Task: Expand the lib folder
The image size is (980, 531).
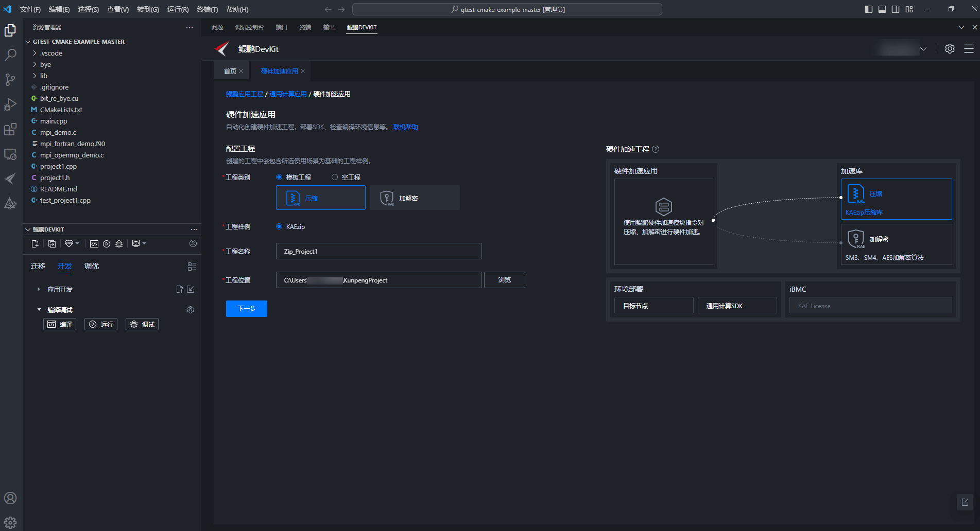Action: pyautogui.click(x=35, y=76)
